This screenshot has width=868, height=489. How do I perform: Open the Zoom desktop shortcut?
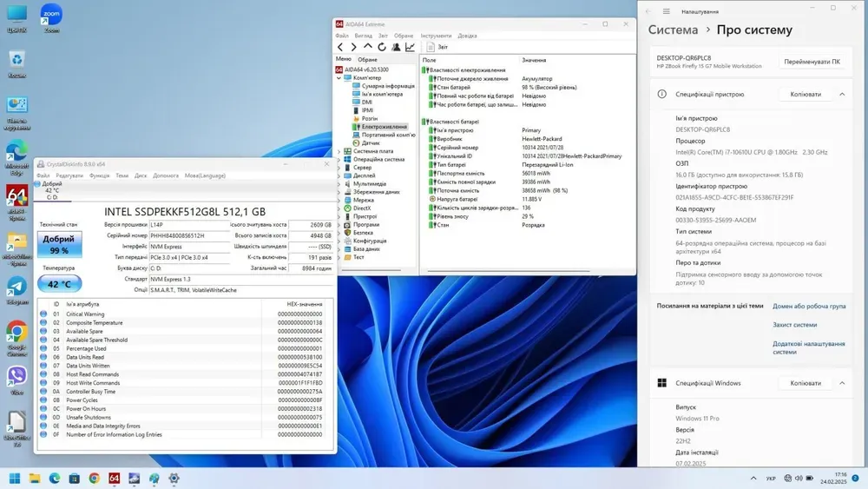pyautogui.click(x=51, y=16)
